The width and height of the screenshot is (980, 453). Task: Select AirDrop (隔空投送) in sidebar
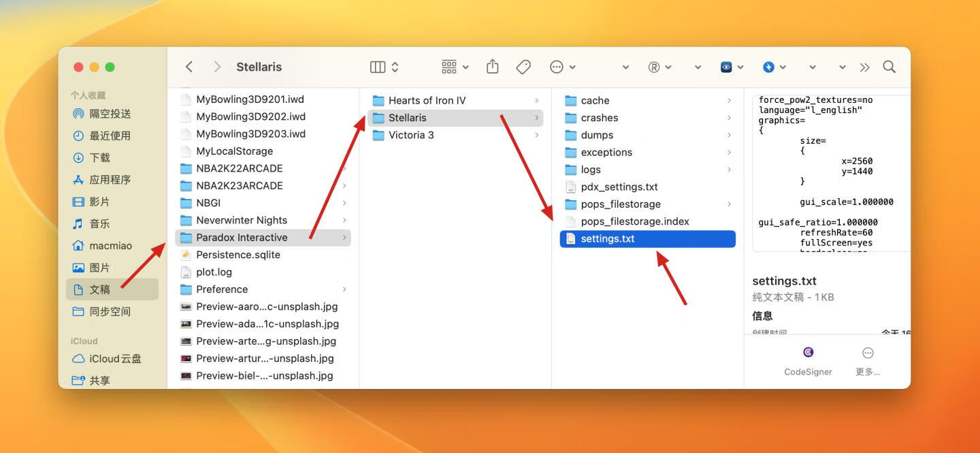point(110,114)
